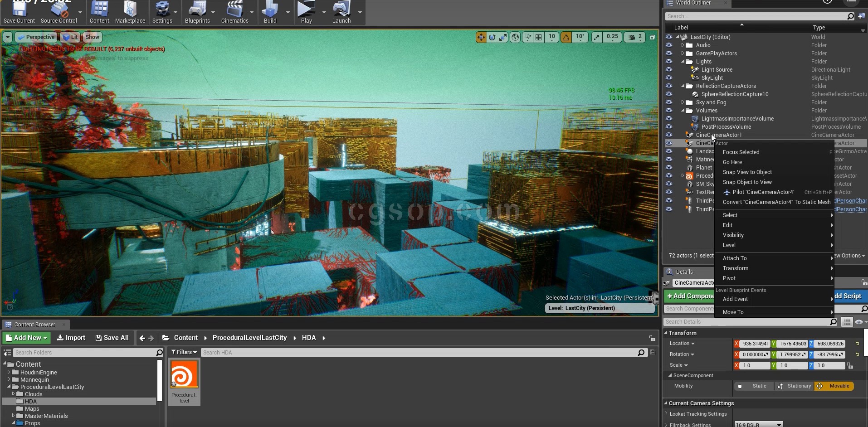Screen dimensions: 868x427
Task: Reset Rotation to default arrow
Action: (x=857, y=354)
